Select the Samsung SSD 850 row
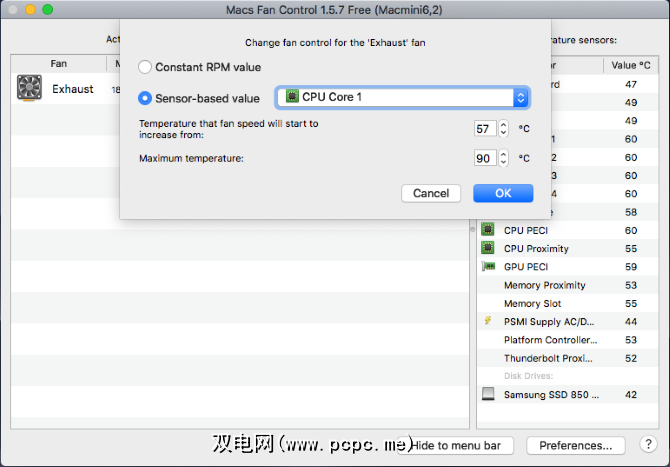 (x=567, y=394)
